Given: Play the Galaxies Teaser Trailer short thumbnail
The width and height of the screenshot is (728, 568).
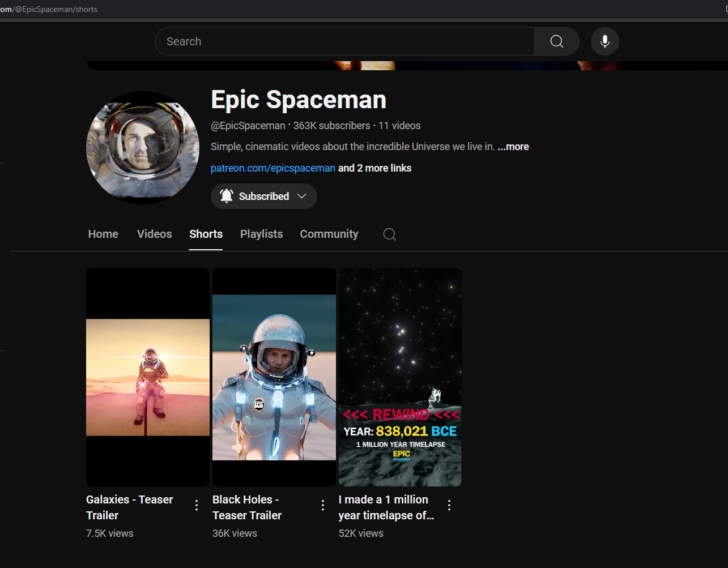Looking at the screenshot, I should coord(148,377).
